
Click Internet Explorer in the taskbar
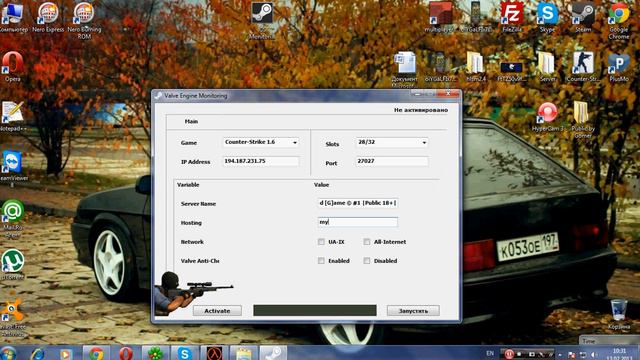[38, 353]
